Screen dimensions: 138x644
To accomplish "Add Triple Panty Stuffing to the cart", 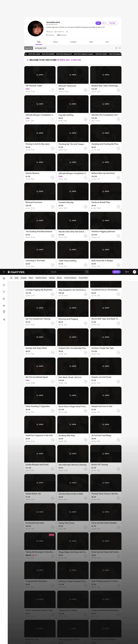I will [85, 265].
